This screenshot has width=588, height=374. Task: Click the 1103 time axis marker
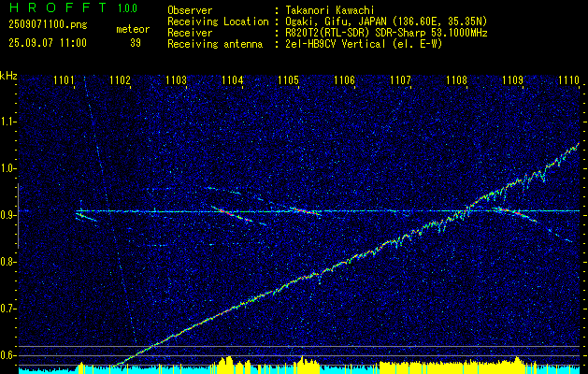177,79
